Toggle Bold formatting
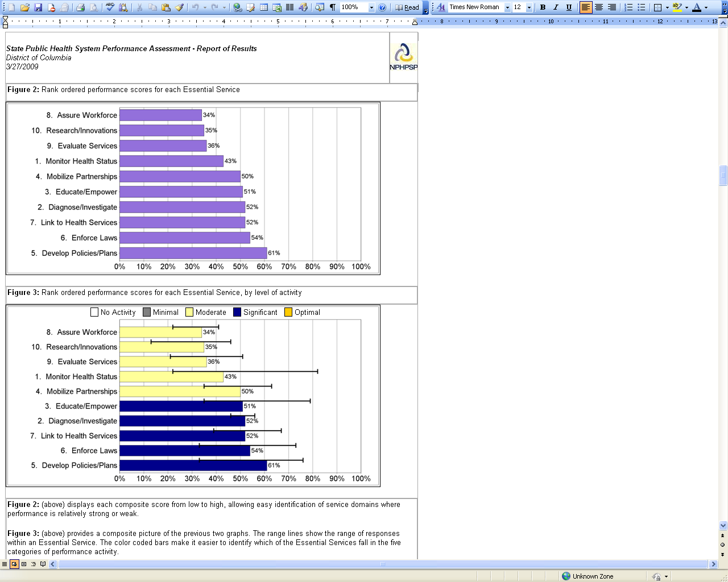This screenshot has width=728, height=582. (543, 7)
